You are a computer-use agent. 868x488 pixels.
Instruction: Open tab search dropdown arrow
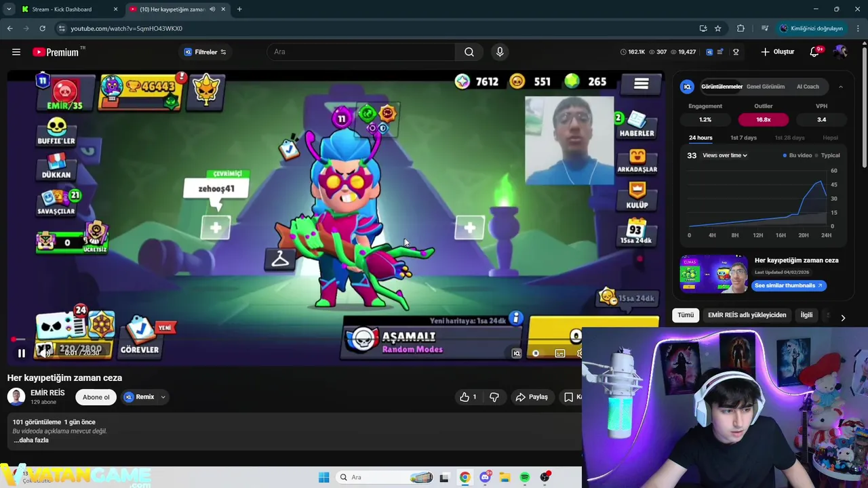(9, 9)
